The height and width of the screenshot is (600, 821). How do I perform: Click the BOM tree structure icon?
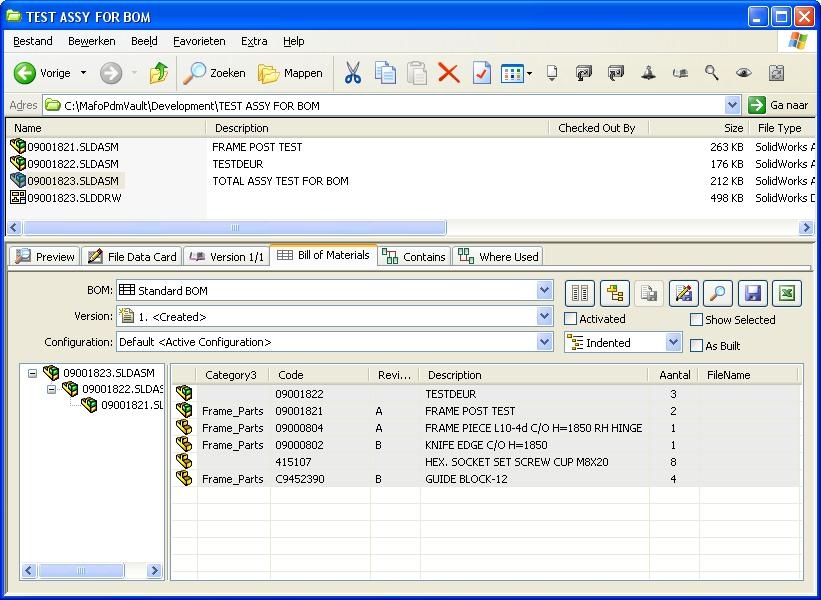tap(615, 293)
